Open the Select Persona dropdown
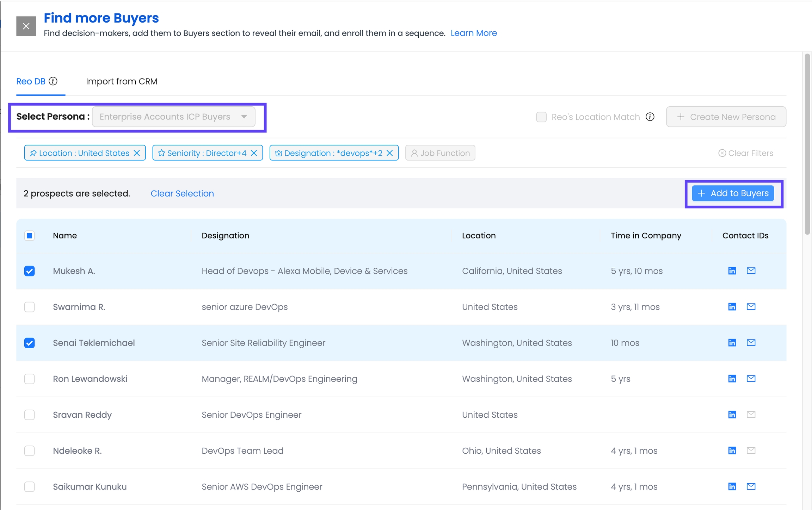This screenshot has height=510, width=812. 173,117
